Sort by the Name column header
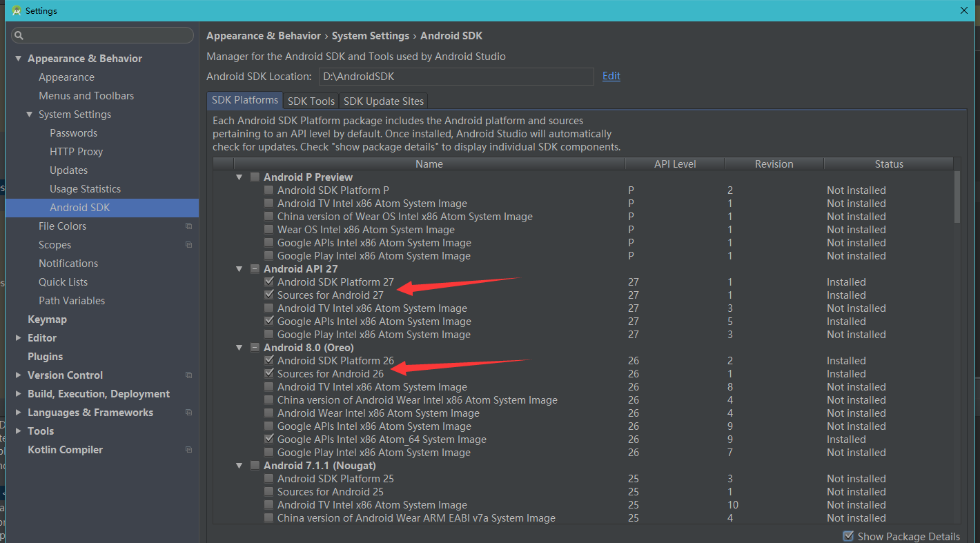This screenshot has height=543, width=980. click(x=429, y=164)
